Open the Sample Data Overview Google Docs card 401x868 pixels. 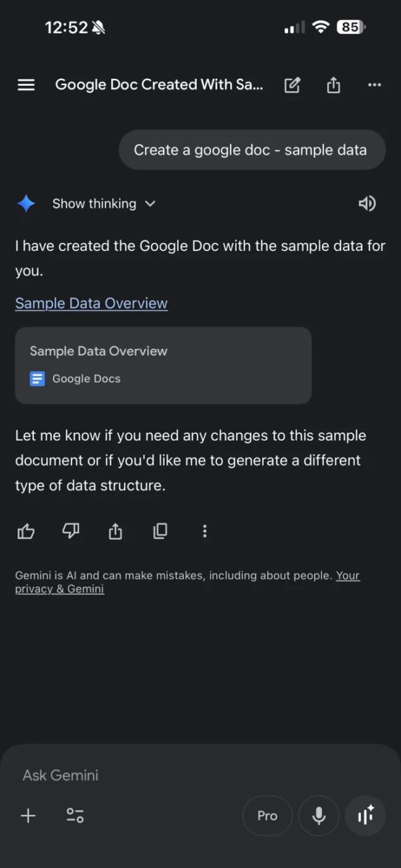(163, 365)
